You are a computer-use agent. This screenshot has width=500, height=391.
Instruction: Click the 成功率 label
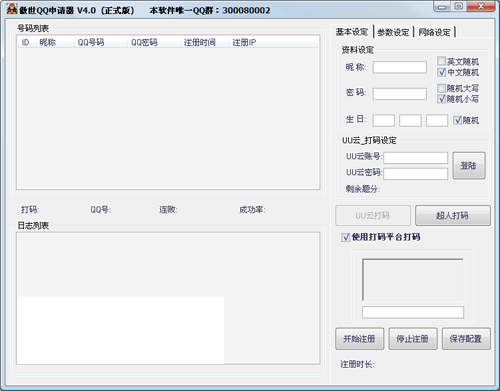click(x=252, y=210)
